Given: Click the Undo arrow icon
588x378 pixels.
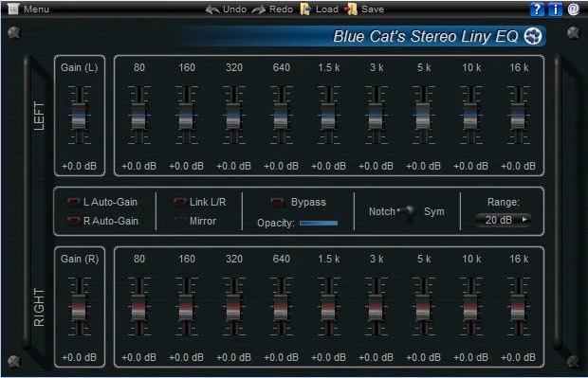Looking at the screenshot, I should click(x=212, y=9).
